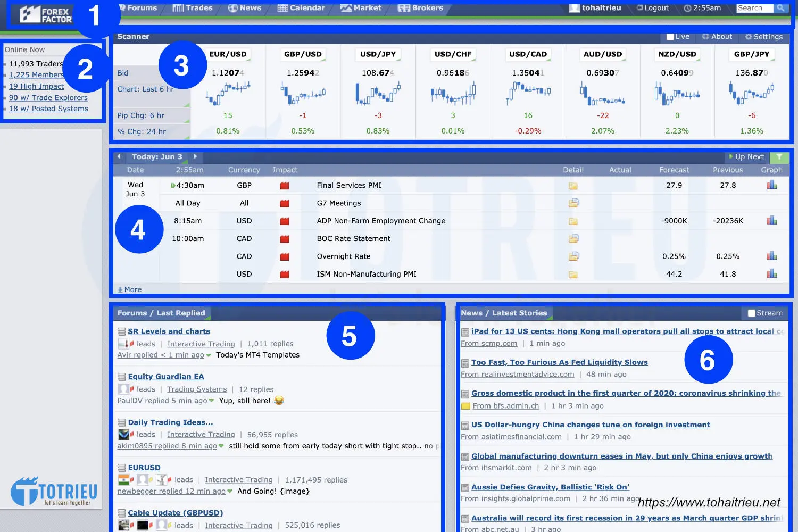The width and height of the screenshot is (798, 532).
Task: Open graph for Overnight Rate
Action: 771,256
